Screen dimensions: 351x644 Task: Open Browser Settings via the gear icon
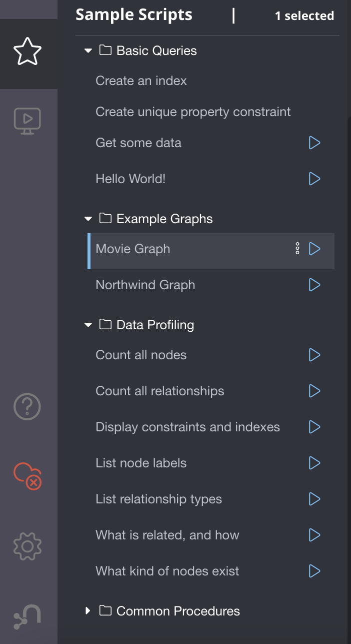coord(27,546)
